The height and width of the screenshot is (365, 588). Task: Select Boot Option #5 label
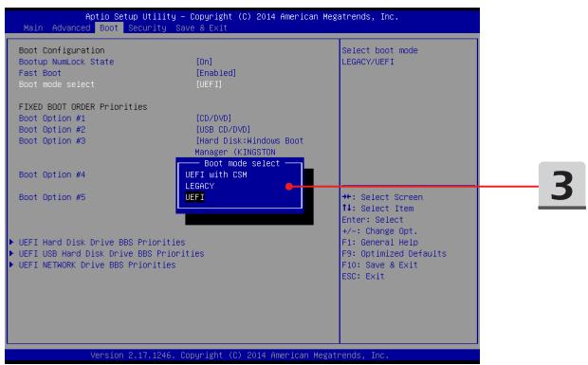[x=52, y=197]
